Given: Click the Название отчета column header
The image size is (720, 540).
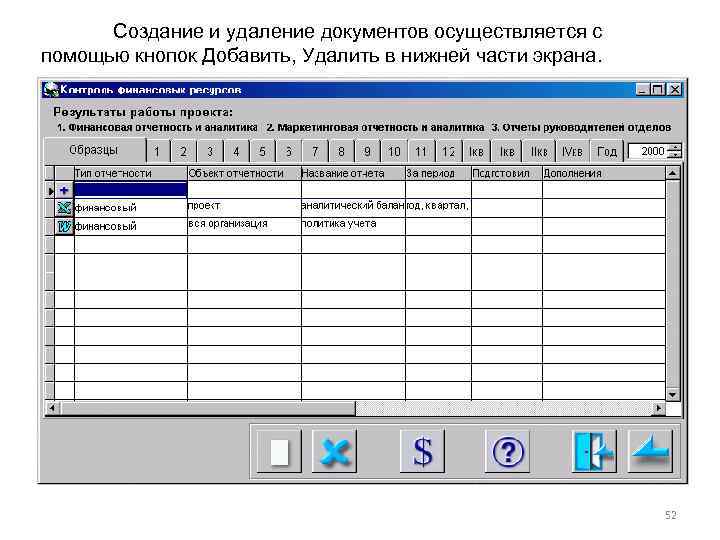Looking at the screenshot, I should coord(353,174).
